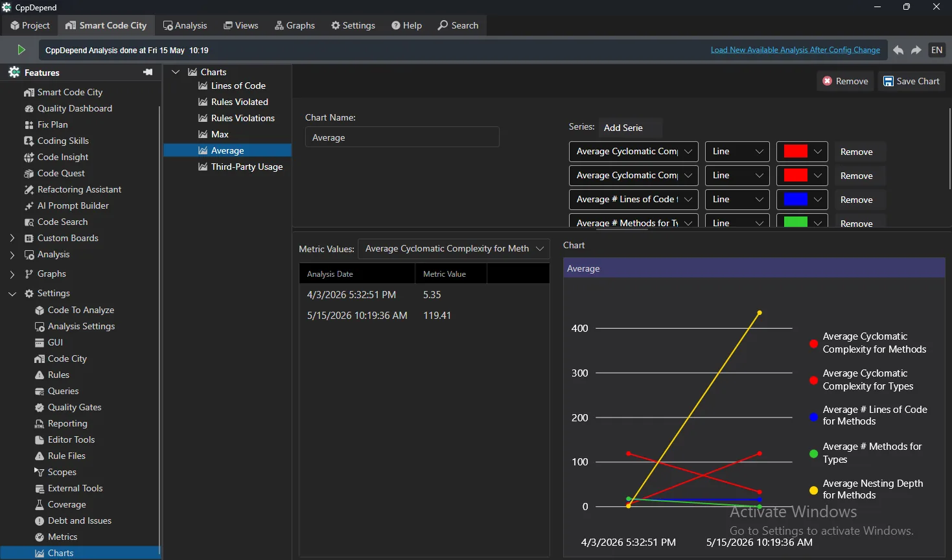Remove the Average # Lines of Code serie
This screenshot has width=952, height=560.
[859, 200]
